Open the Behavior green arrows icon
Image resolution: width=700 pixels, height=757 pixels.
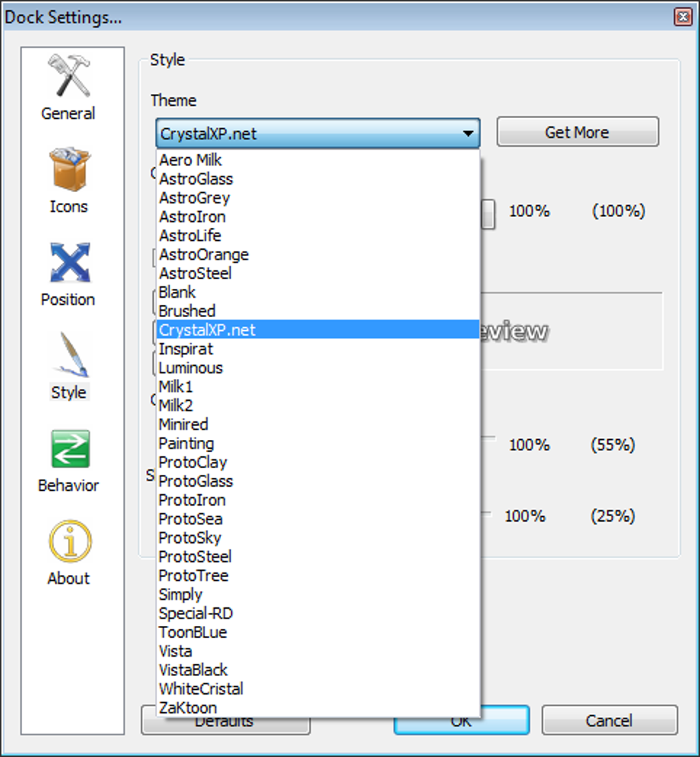pos(69,449)
